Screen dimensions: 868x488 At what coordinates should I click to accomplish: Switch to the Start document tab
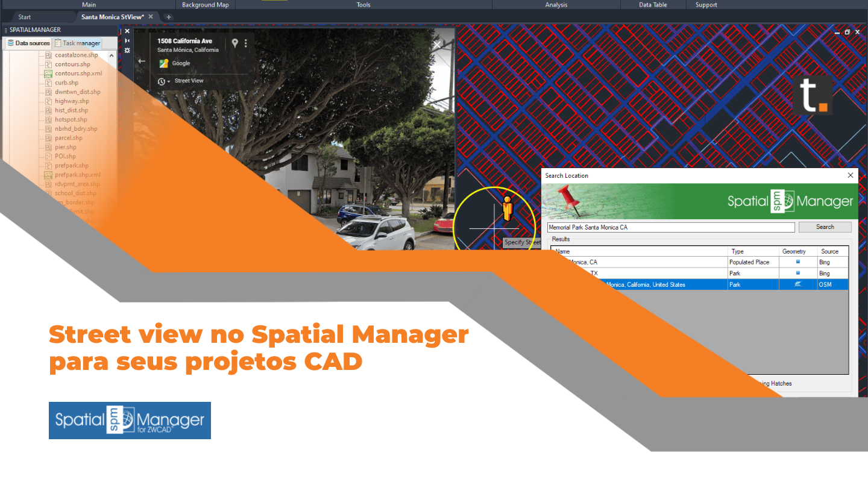[25, 17]
